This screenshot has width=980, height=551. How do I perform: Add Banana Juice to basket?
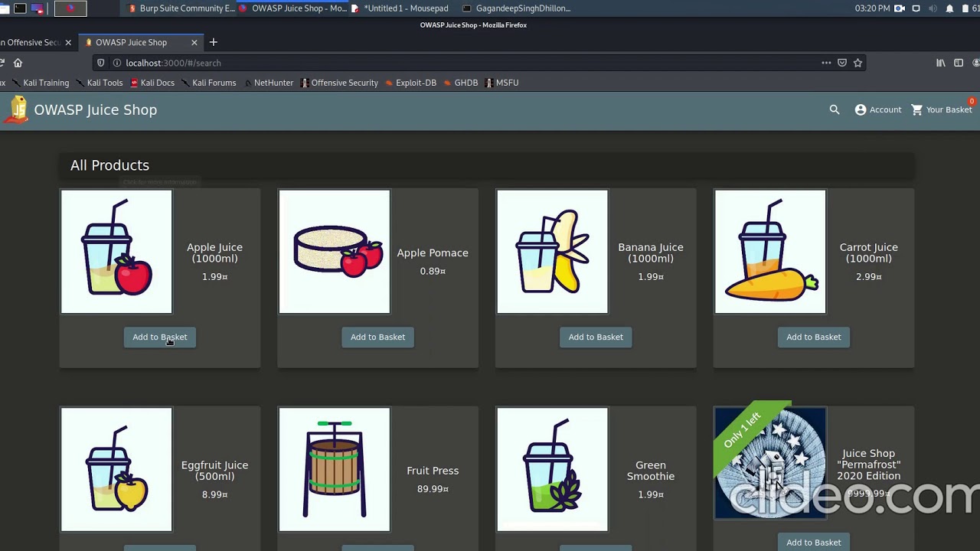tap(596, 337)
